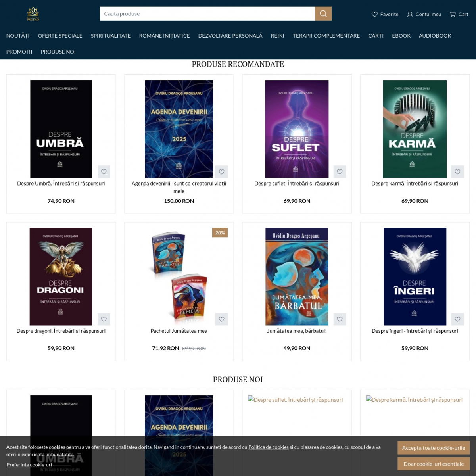Open Politica de cookies link
This screenshot has width=476, height=476.
coord(269,447)
